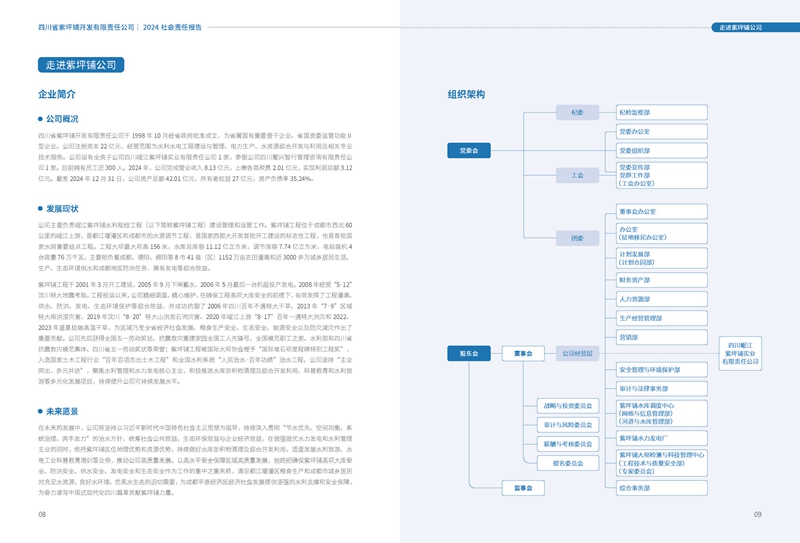Select the 走进紫坪铺公司 banner on left page
The height and width of the screenshot is (543, 800).
[x=80, y=65]
